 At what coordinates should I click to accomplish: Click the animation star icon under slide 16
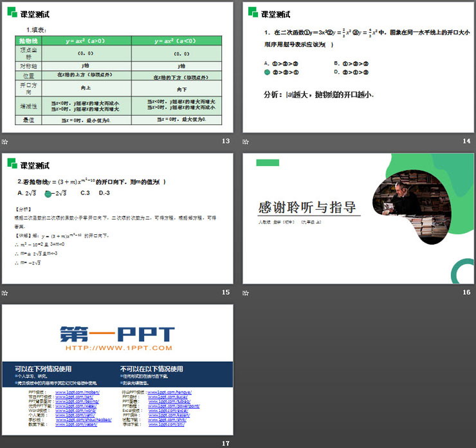(246, 292)
